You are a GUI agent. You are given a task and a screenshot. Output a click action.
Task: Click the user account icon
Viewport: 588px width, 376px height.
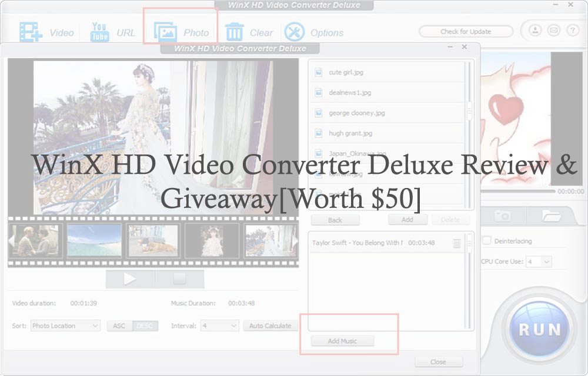click(x=535, y=30)
